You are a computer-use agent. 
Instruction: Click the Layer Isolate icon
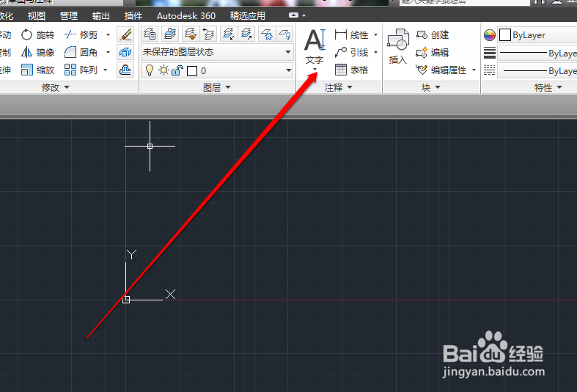tap(229, 34)
